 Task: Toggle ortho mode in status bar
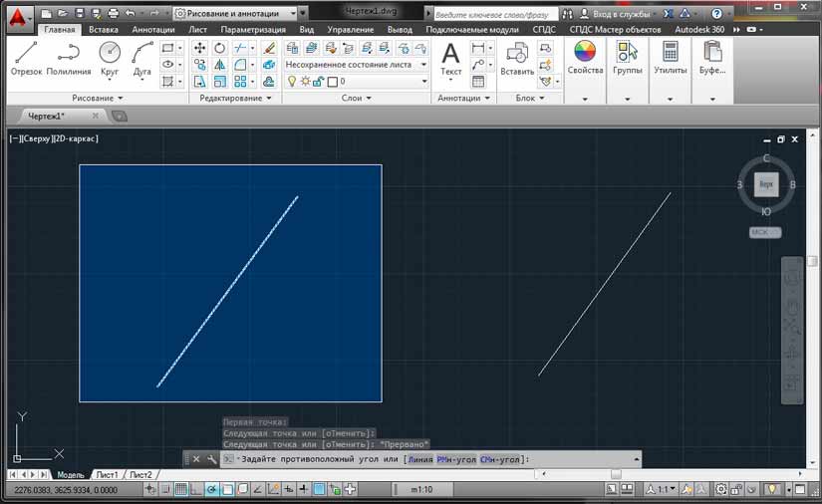[196, 489]
